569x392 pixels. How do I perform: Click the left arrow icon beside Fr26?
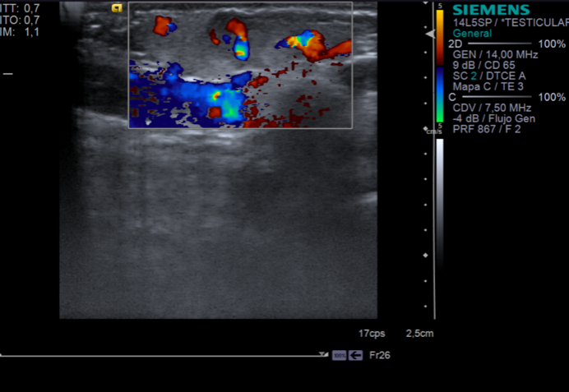[355, 355]
